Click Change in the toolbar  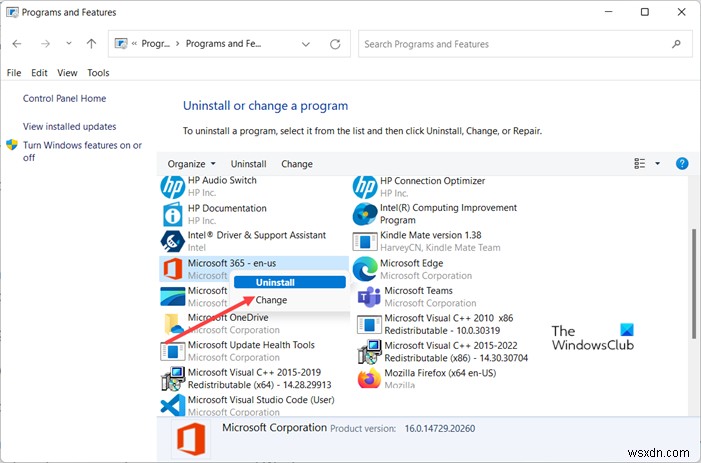point(297,164)
